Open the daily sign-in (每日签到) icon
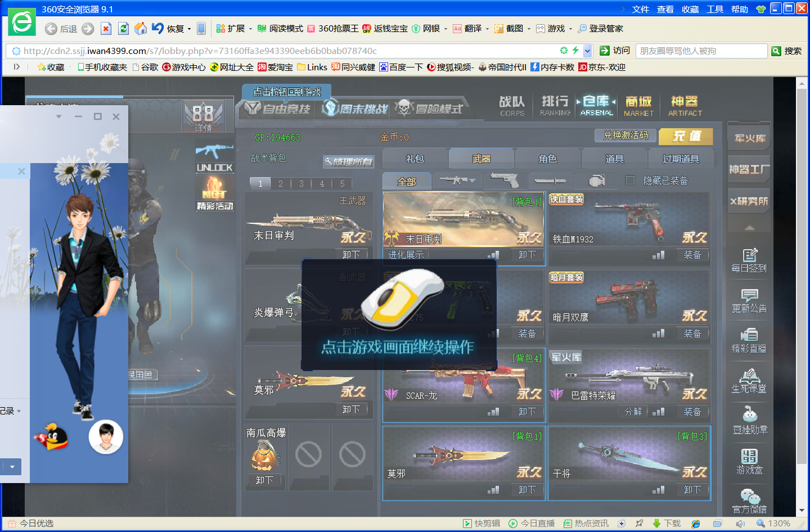This screenshot has height=532, width=810. (x=749, y=260)
